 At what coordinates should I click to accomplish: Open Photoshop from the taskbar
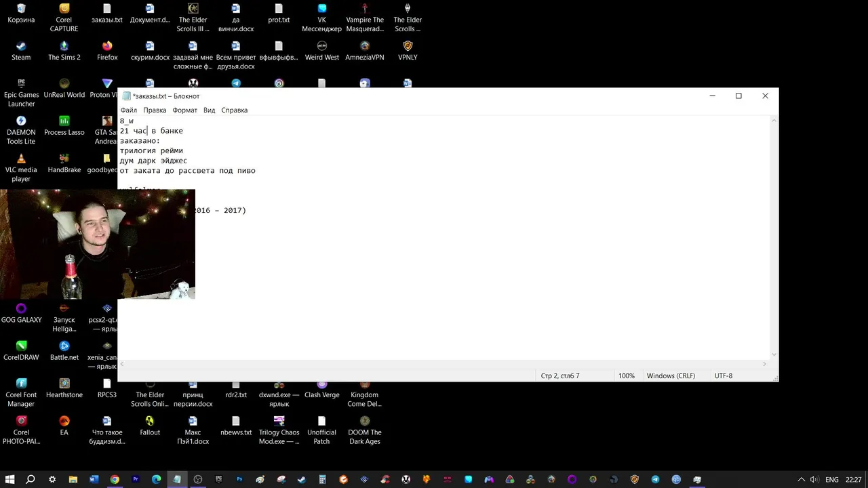pyautogui.click(x=239, y=479)
